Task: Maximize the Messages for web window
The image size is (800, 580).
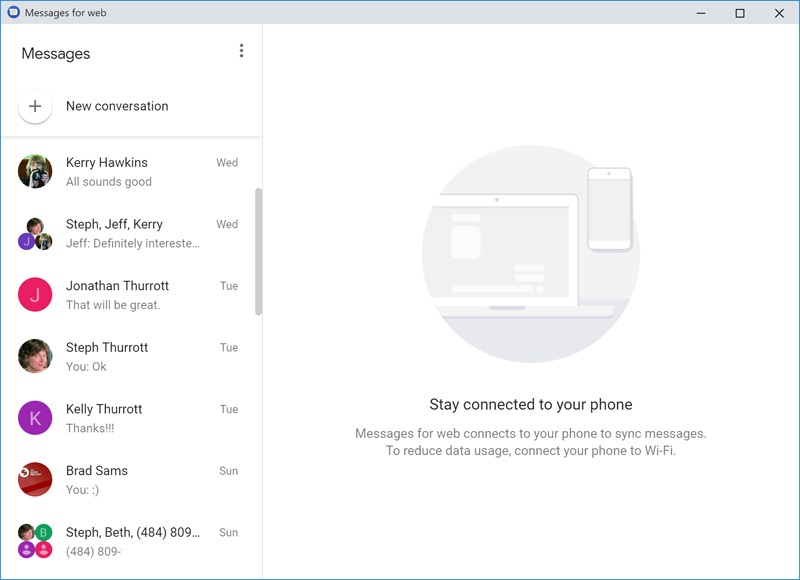Action: 740,13
